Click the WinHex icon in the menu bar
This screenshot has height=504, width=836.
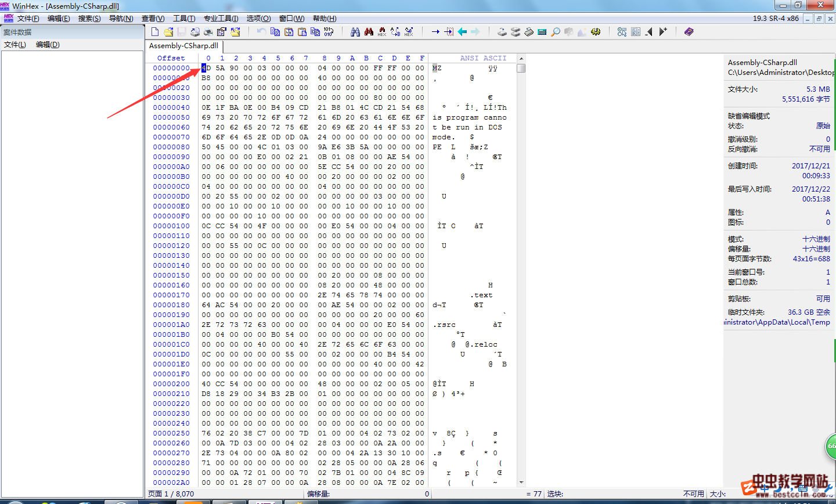pyautogui.click(x=8, y=19)
